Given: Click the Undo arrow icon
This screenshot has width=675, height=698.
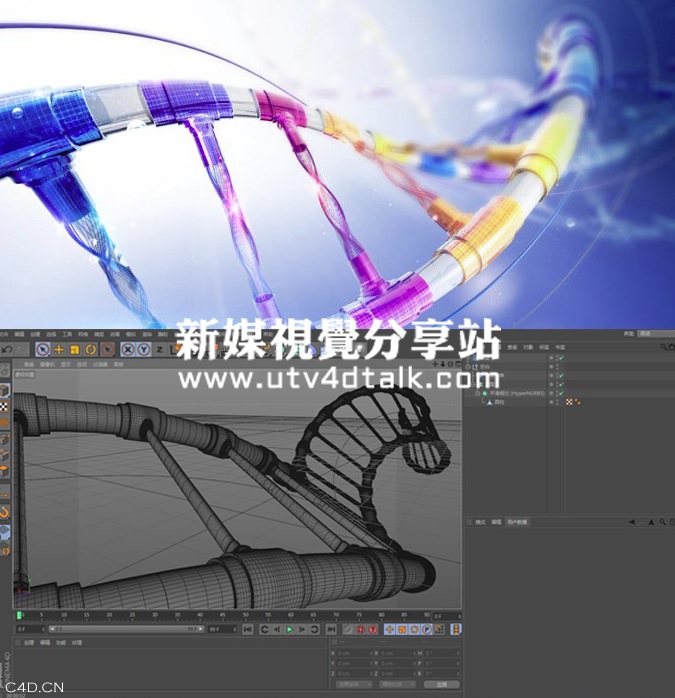Looking at the screenshot, I should point(8,349).
